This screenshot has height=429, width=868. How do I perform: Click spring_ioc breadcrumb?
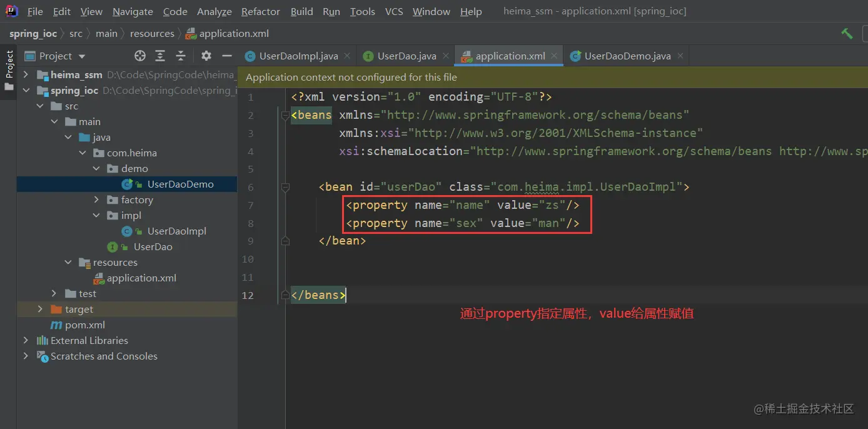pyautogui.click(x=33, y=34)
